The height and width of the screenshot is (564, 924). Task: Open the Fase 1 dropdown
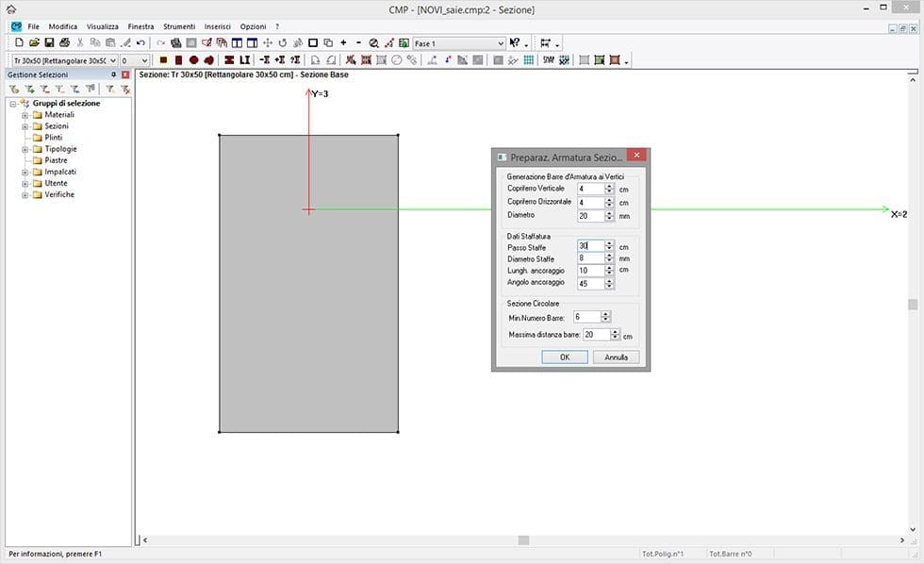(500, 43)
